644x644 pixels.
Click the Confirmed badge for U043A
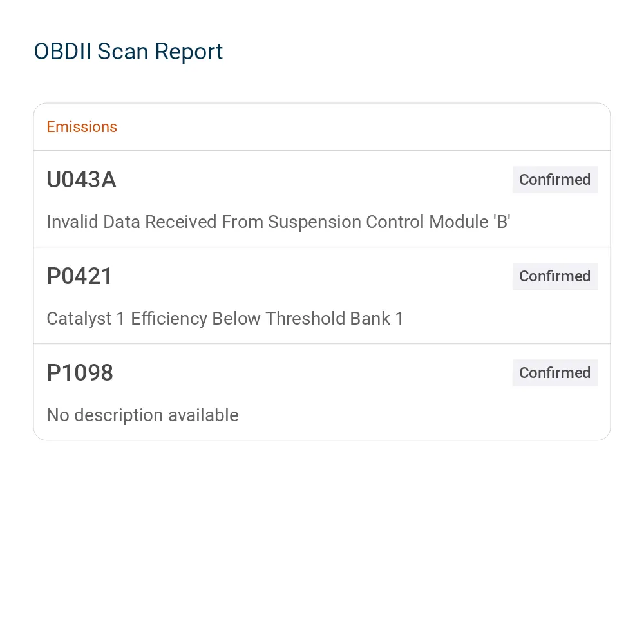click(554, 180)
